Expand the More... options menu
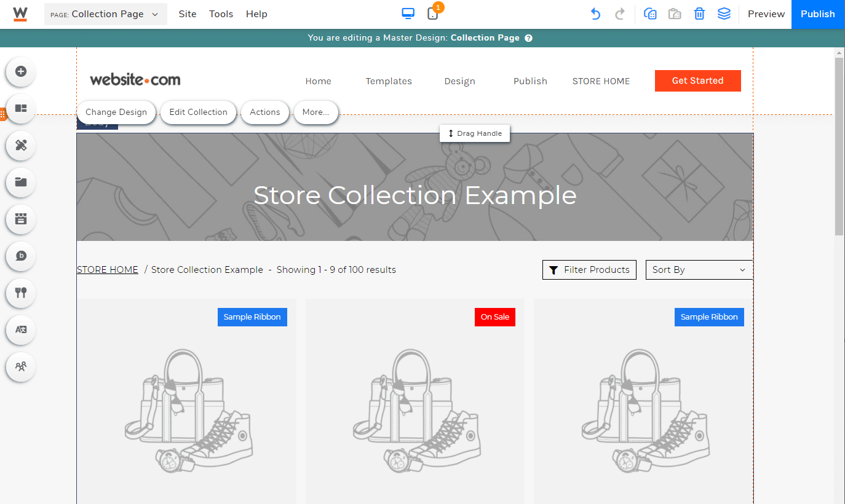 [315, 112]
